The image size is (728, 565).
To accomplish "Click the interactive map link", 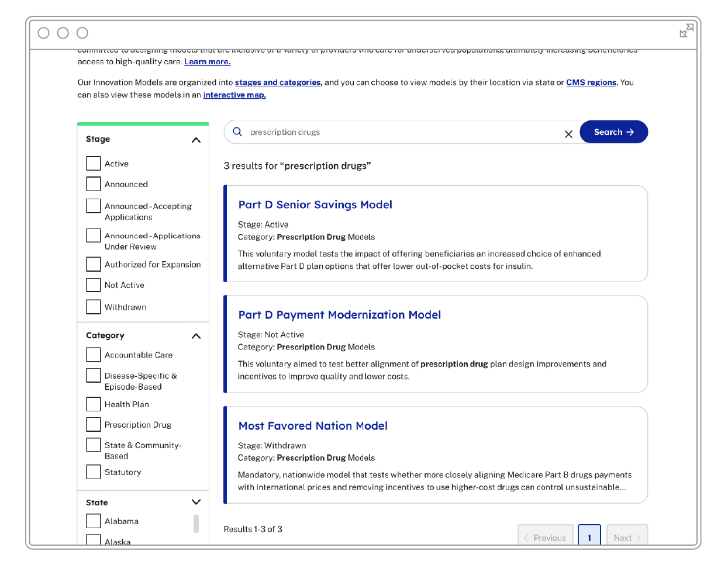I will (234, 95).
